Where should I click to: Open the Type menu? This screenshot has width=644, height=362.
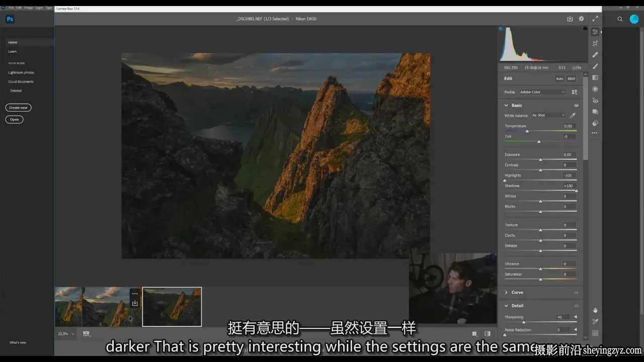[49, 8]
